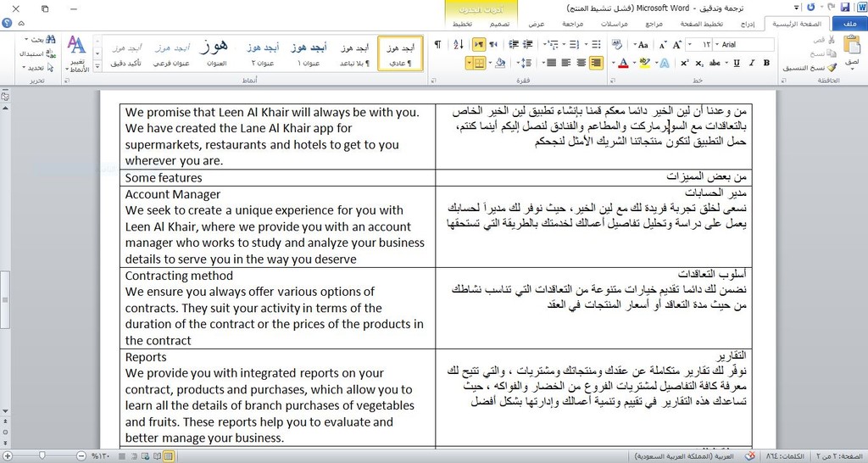This screenshot has width=868, height=463.
Task: Switch to the Page Layout (تخطيط الصفحة) tab
Action: (x=701, y=24)
